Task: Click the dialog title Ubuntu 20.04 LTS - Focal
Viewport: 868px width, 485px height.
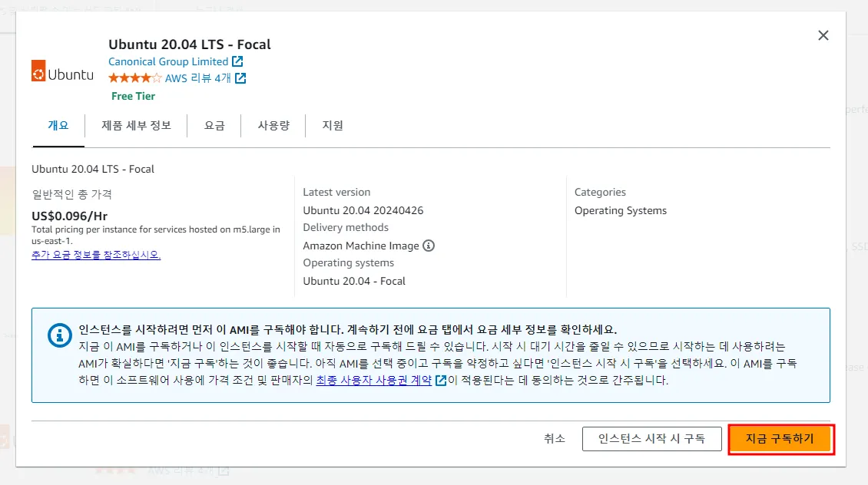Action: pyautogui.click(x=189, y=45)
